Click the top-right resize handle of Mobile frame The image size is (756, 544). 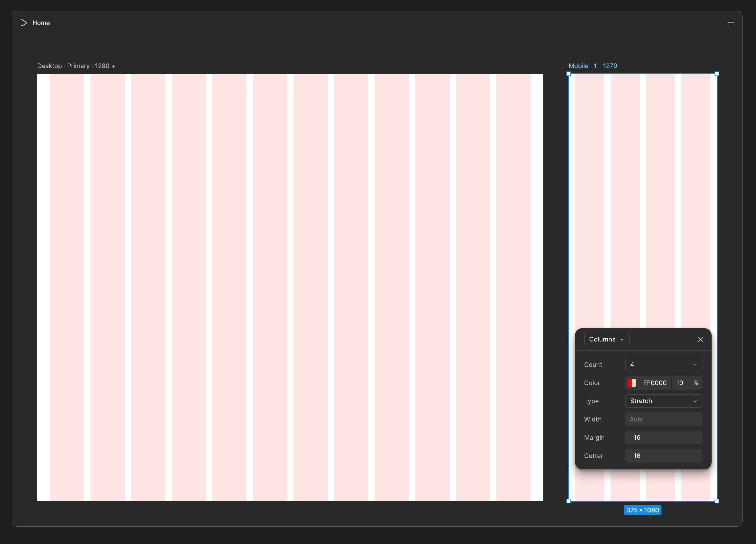[717, 74]
